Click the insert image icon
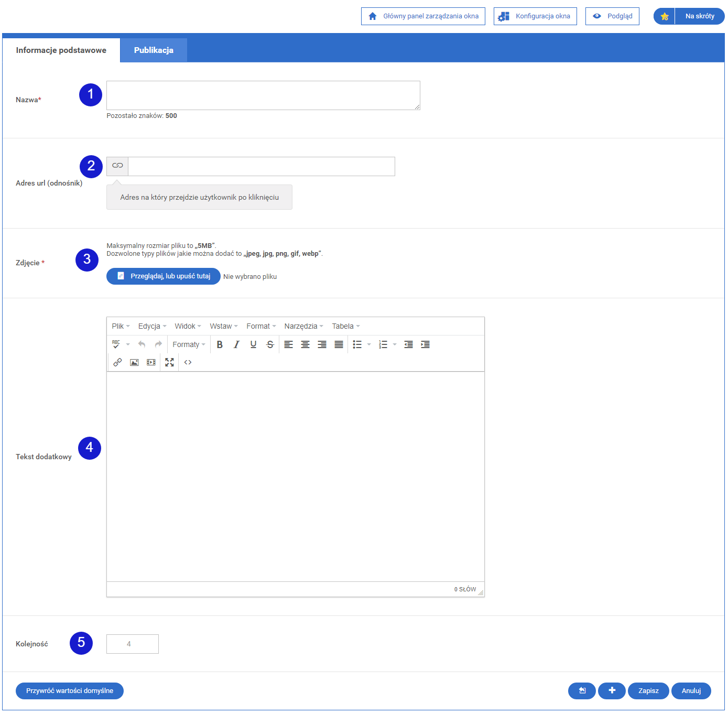The height and width of the screenshot is (714, 728). click(134, 362)
